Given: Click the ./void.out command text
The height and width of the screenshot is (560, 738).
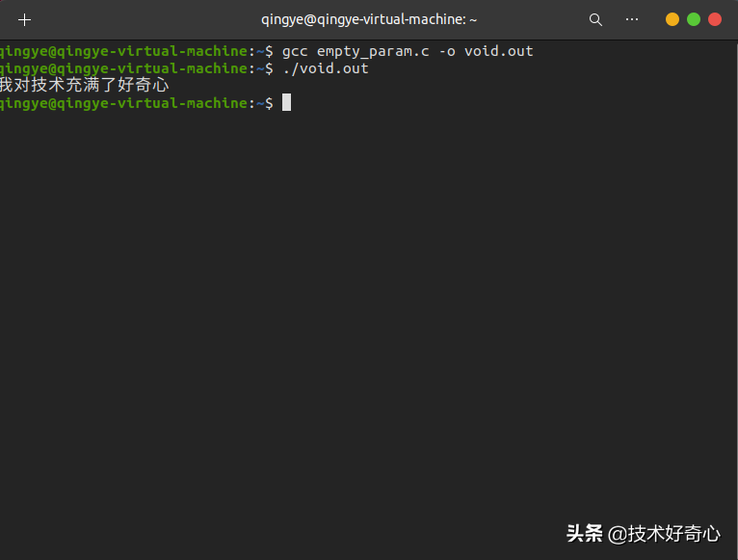Looking at the screenshot, I should pos(326,68).
